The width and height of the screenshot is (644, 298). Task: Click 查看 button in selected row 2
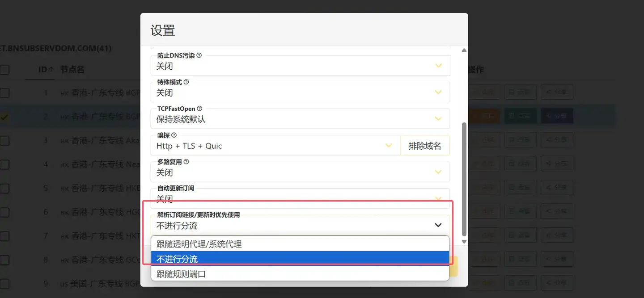[520, 116]
